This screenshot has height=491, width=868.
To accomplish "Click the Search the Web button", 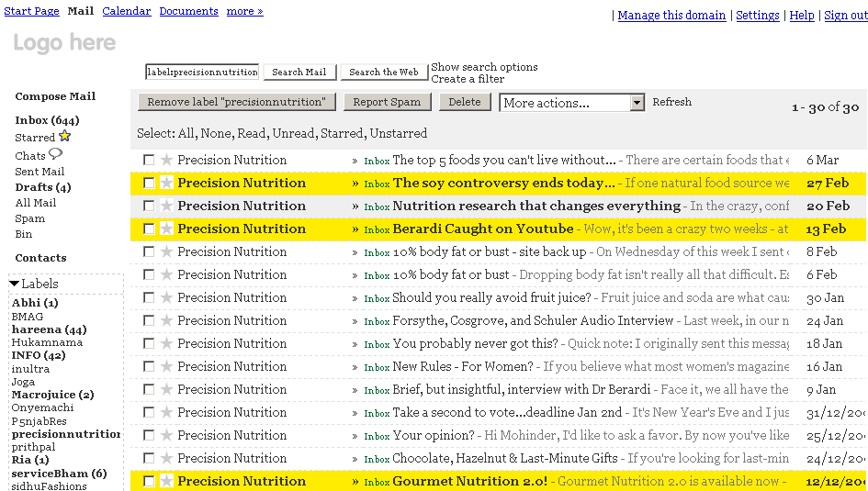I will [x=384, y=72].
